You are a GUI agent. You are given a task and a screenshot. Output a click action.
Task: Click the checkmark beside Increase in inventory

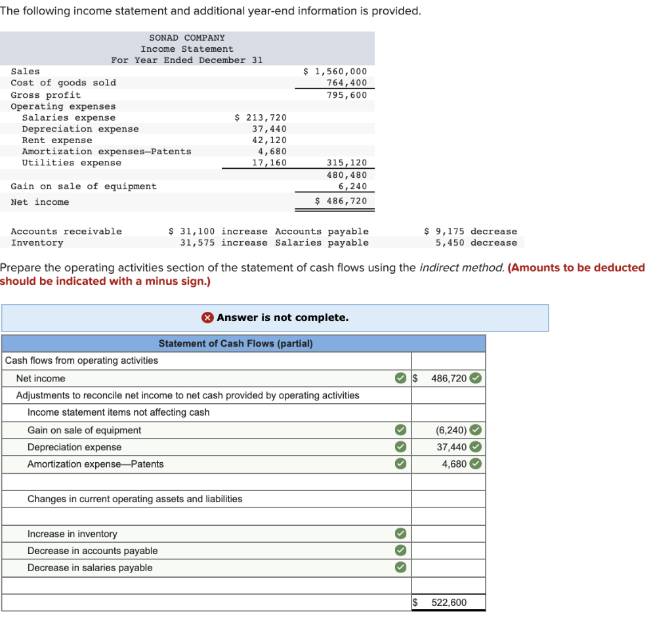400,534
